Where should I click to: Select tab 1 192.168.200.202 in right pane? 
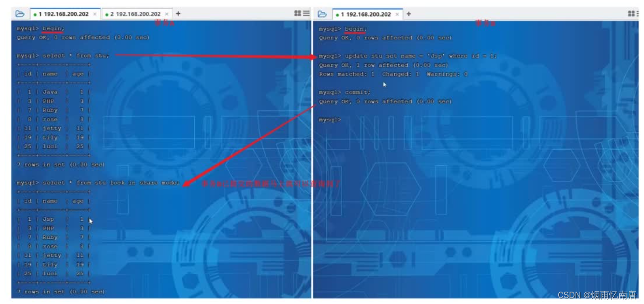tap(367, 14)
